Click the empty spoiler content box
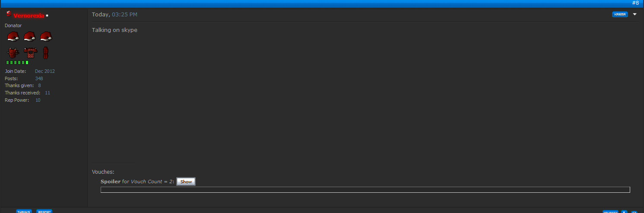The image size is (644, 213). 365,190
